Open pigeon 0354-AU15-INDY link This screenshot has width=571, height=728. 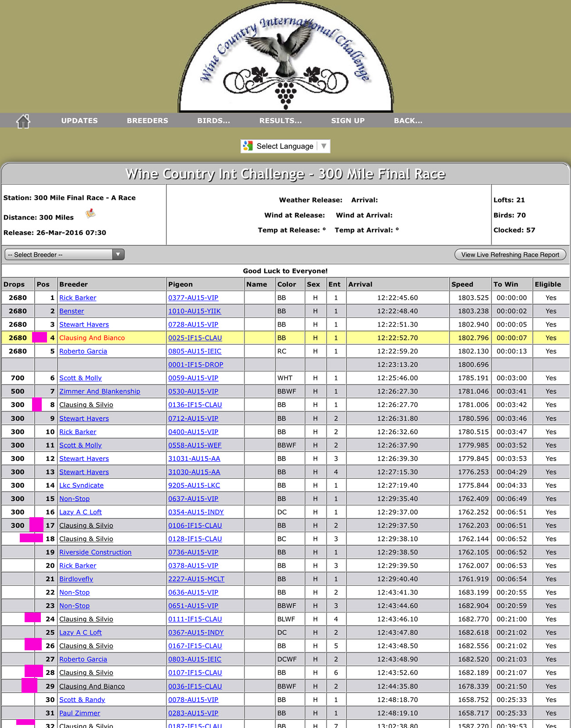tap(196, 512)
